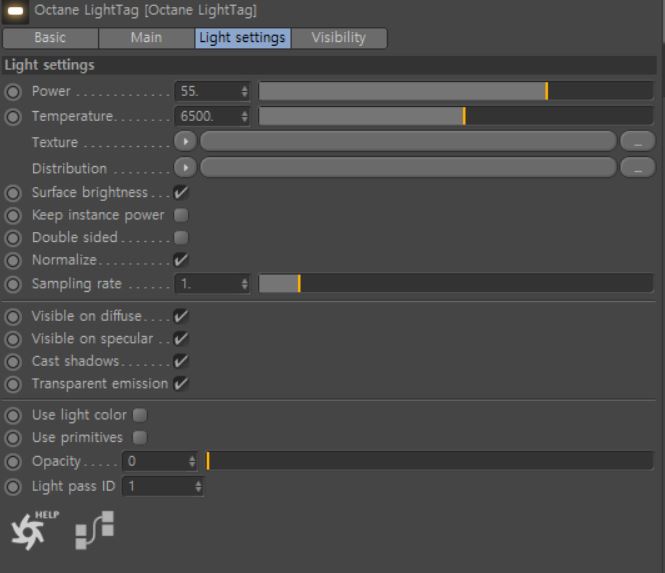Click animation dot beside Use light color

(x=13, y=415)
